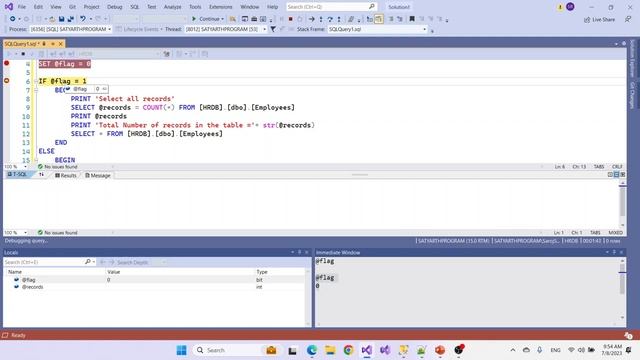Click the search magnifier in title bar
Screen dimensions: 640x360
click(x=371, y=7)
